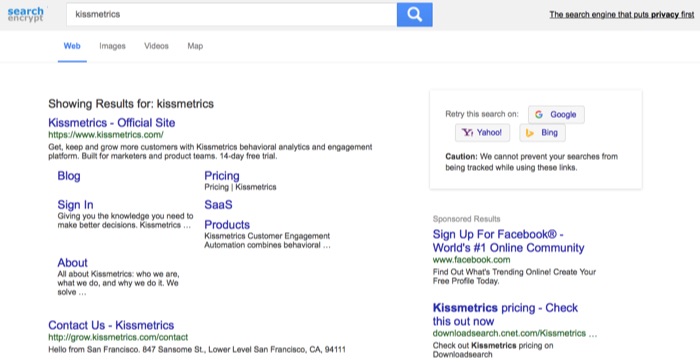Click into the kissmetrics search field
The image size is (700, 362).
pos(232,15)
